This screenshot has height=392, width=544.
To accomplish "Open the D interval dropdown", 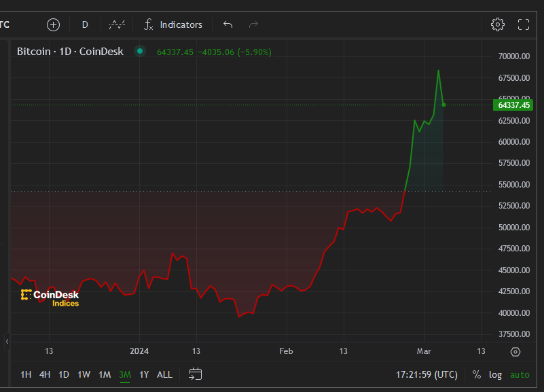I will 85,24.
